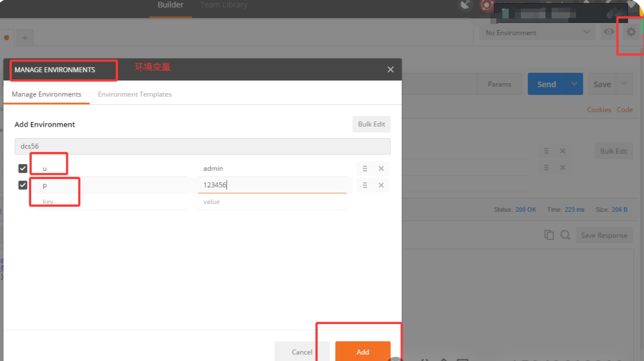
Task: Click the second background row reorder handle
Action: (546, 168)
